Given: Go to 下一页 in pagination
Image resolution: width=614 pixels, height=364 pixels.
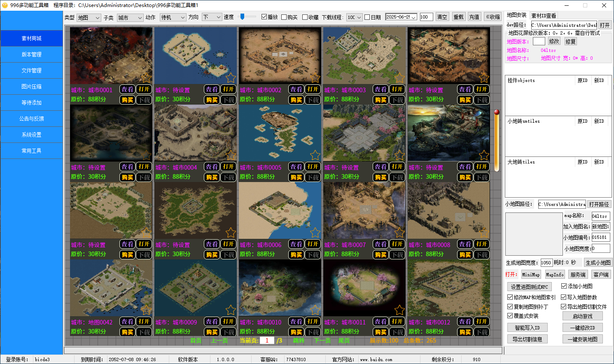Looking at the screenshot, I should click(x=322, y=341).
